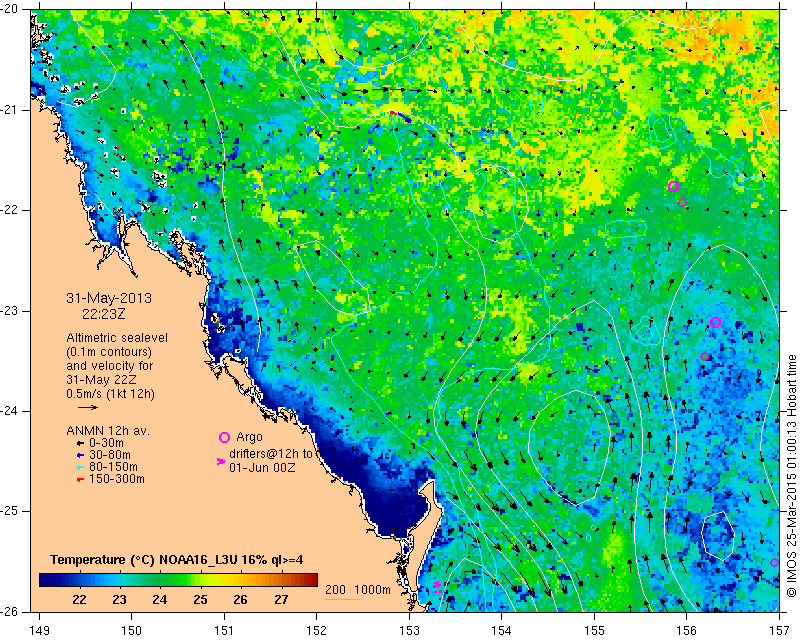
Task: Click the latitude axis label -24
Action: [x=9, y=411]
